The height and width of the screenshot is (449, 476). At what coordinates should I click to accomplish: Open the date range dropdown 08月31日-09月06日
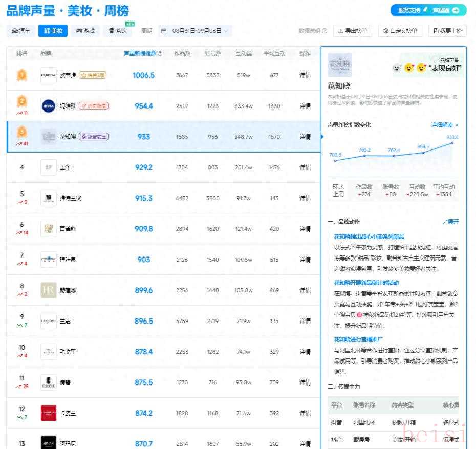[x=194, y=31]
